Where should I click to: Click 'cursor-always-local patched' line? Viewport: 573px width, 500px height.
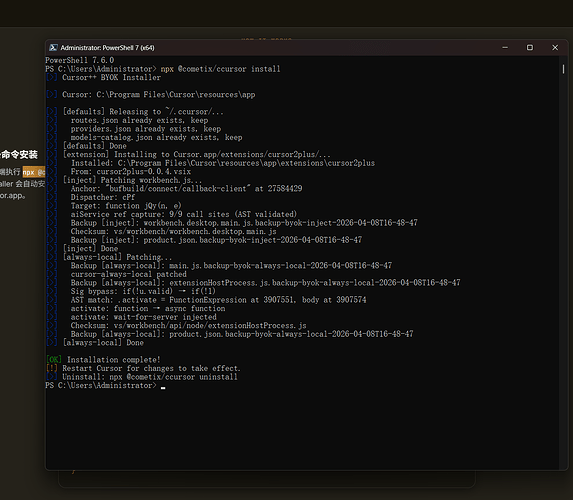coord(129,274)
